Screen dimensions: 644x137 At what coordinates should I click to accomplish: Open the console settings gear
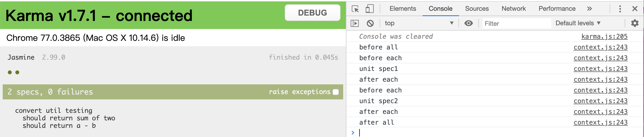[635, 23]
